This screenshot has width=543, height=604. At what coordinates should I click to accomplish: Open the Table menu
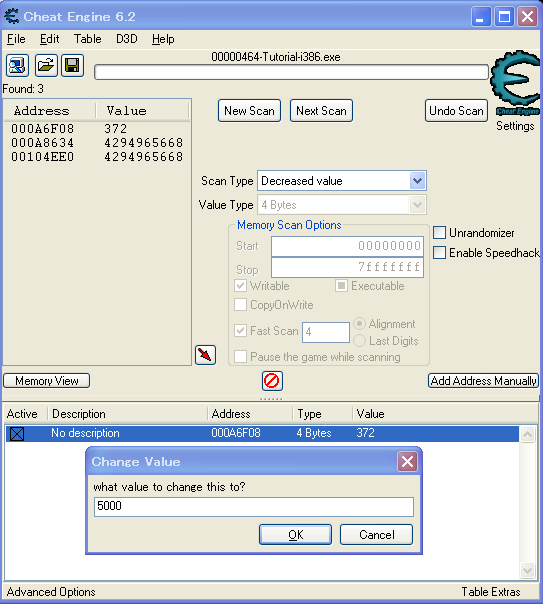[x=88, y=39]
